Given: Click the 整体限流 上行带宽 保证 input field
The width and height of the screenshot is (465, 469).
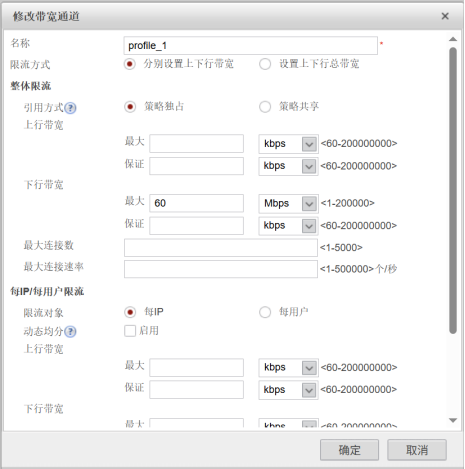Looking at the screenshot, I should [196, 166].
